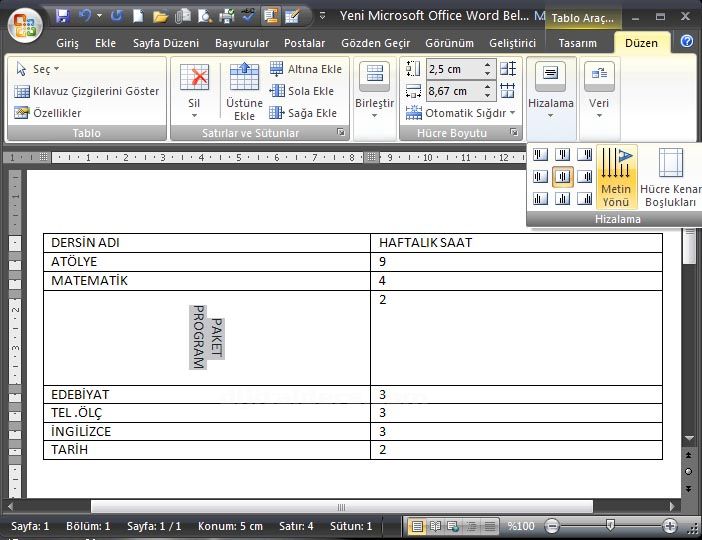Switch to web layout view icon

tap(453, 526)
